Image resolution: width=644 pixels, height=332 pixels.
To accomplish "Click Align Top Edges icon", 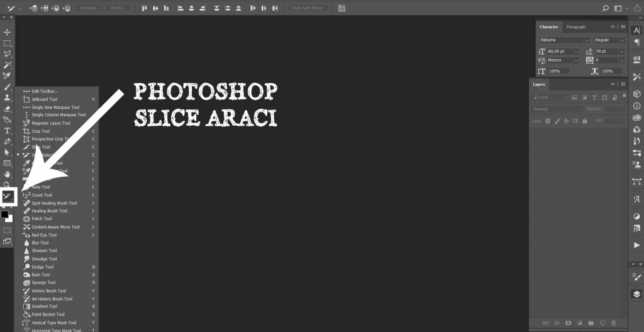I will tap(144, 8).
